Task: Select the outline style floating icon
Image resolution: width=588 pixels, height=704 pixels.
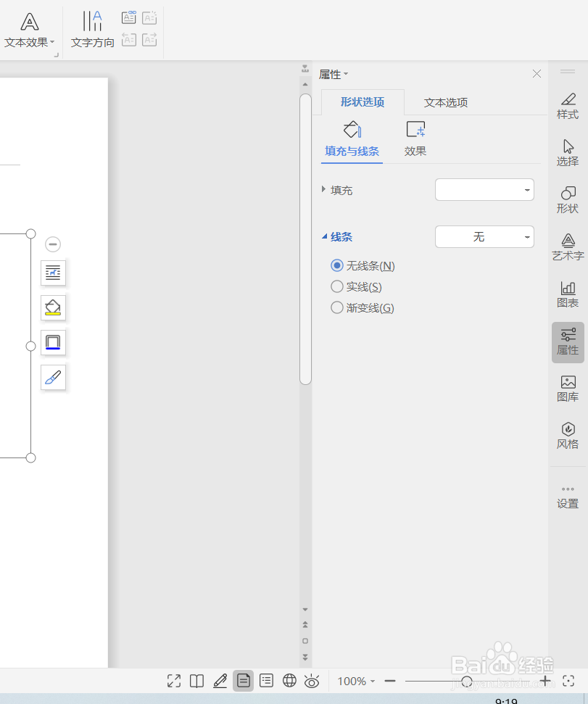Action: [x=53, y=342]
